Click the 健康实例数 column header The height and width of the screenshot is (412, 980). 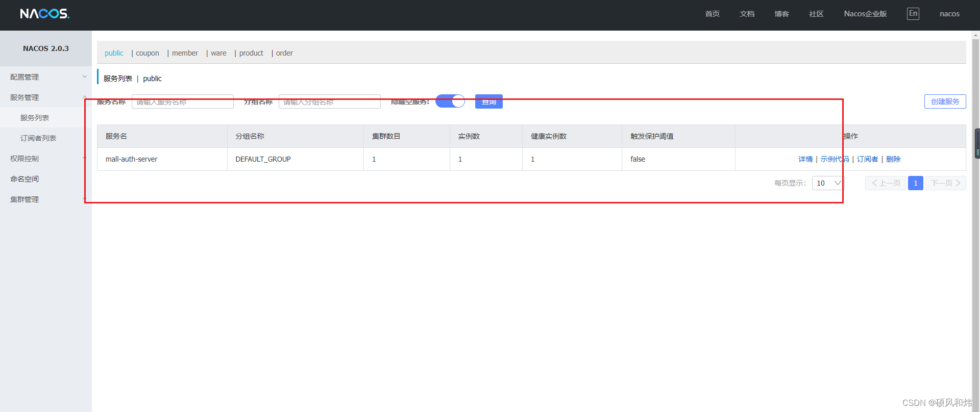coord(572,136)
